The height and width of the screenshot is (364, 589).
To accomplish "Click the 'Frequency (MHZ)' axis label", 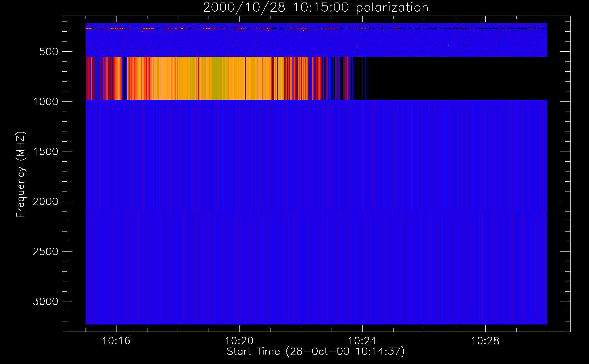I will [x=21, y=175].
